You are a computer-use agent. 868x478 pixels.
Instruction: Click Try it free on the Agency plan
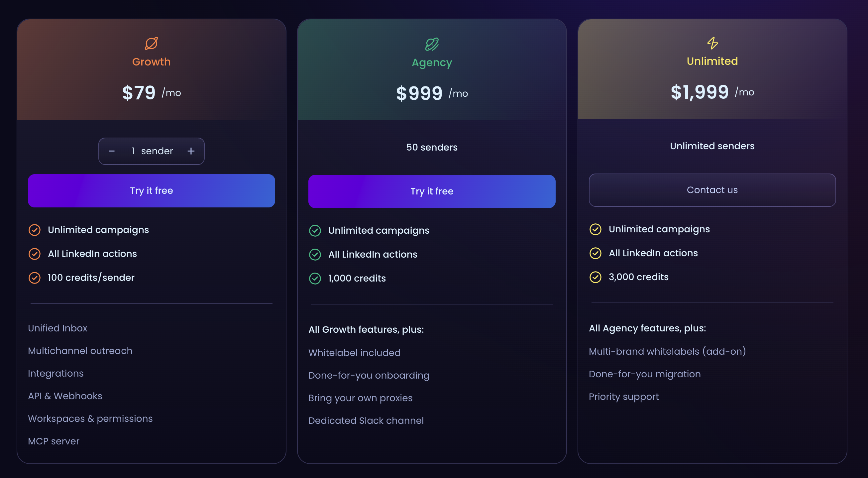pos(432,191)
